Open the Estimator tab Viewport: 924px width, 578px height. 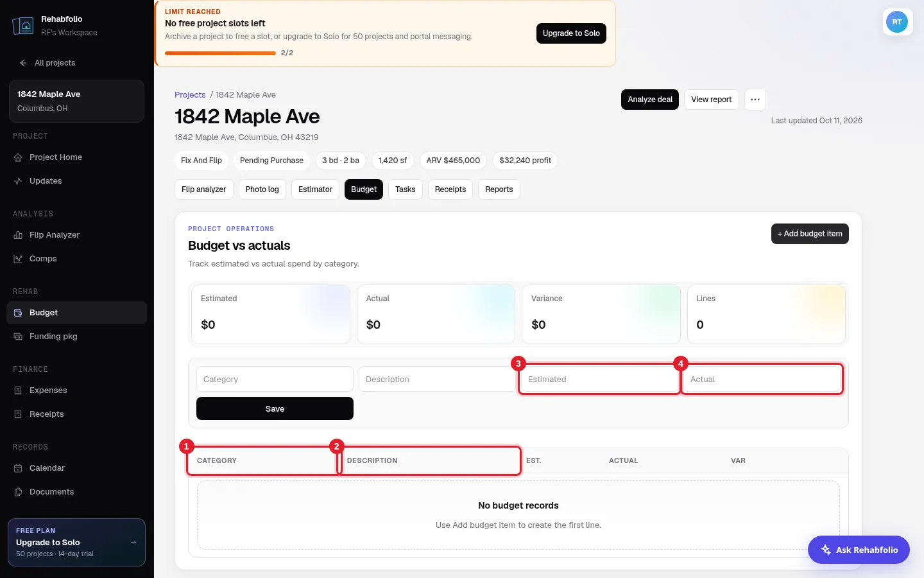315,189
